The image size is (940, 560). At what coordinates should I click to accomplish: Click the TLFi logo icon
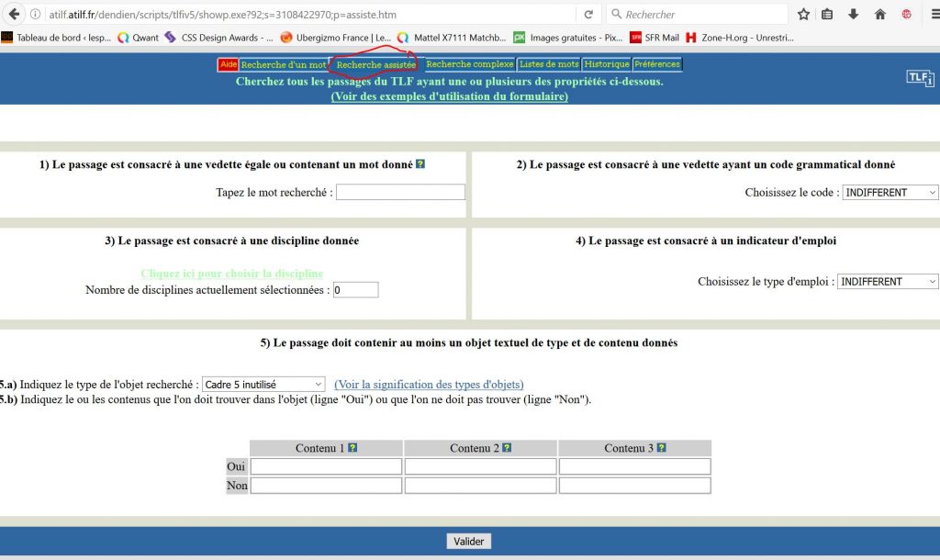[921, 78]
